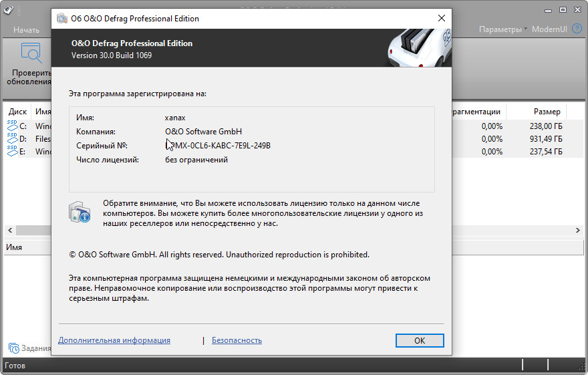Click the Диск column header

(18, 112)
